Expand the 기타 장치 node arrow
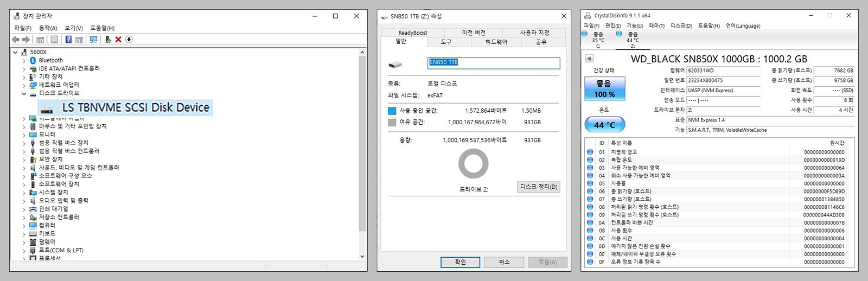 click(24, 77)
